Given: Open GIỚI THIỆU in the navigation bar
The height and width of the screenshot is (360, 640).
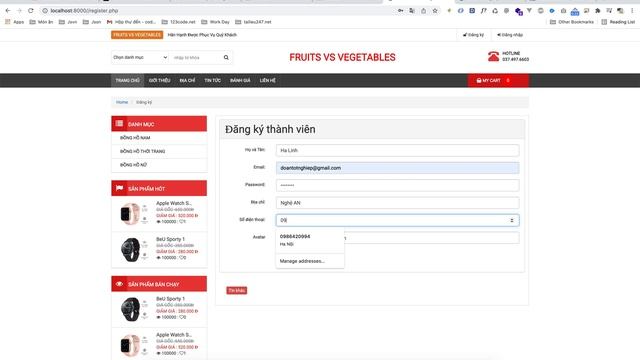Looking at the screenshot, I should [x=159, y=80].
